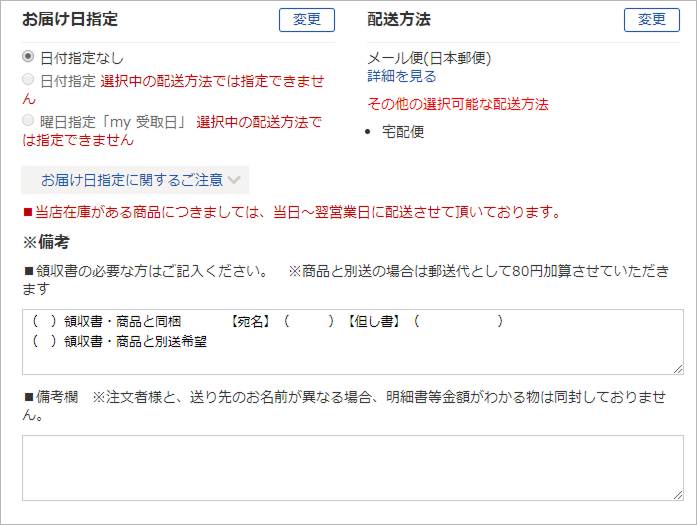
Task: Click the ※備考 heading
Action: (x=46, y=242)
